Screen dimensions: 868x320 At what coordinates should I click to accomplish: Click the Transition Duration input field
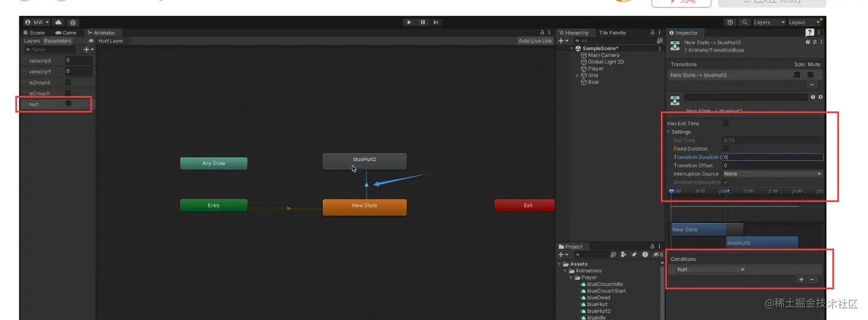[x=773, y=157]
